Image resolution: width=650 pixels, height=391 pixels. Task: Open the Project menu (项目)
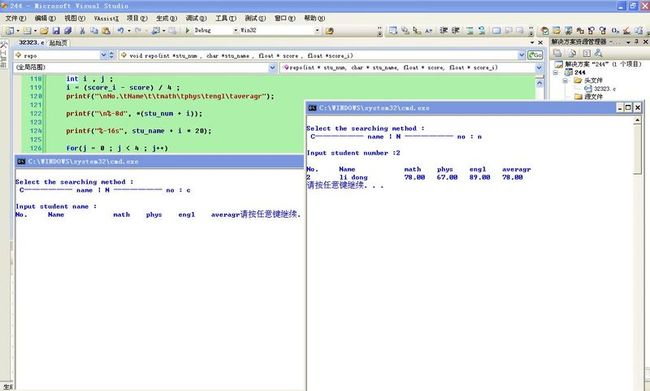(137, 18)
